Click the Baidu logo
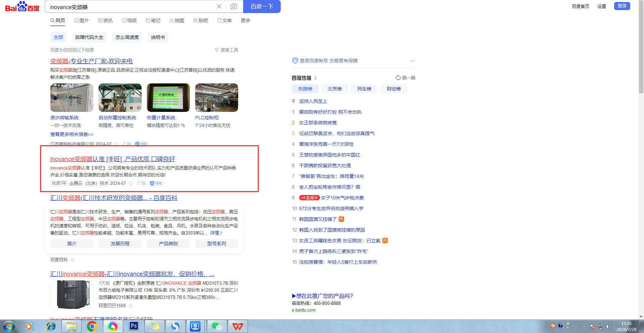The image size is (644, 333). pos(22,7)
